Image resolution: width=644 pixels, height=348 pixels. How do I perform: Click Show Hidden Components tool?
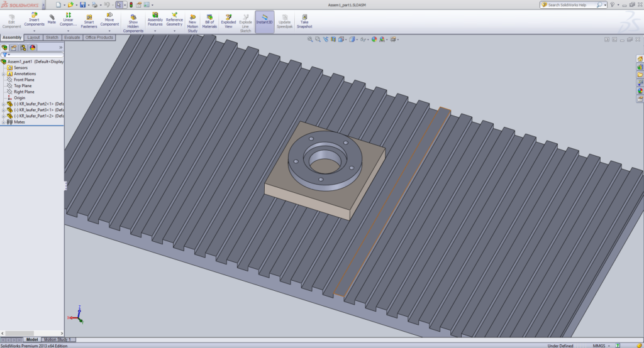tap(133, 23)
